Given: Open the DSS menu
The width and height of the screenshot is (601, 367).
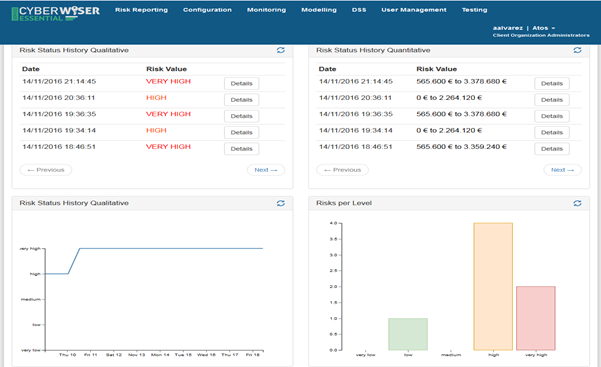Looking at the screenshot, I should (359, 10).
